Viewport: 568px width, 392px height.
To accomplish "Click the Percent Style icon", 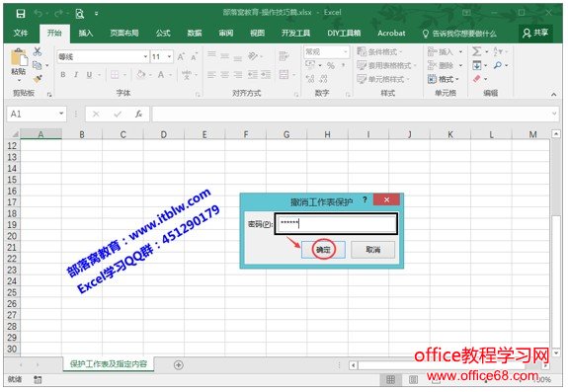I will [330, 65].
